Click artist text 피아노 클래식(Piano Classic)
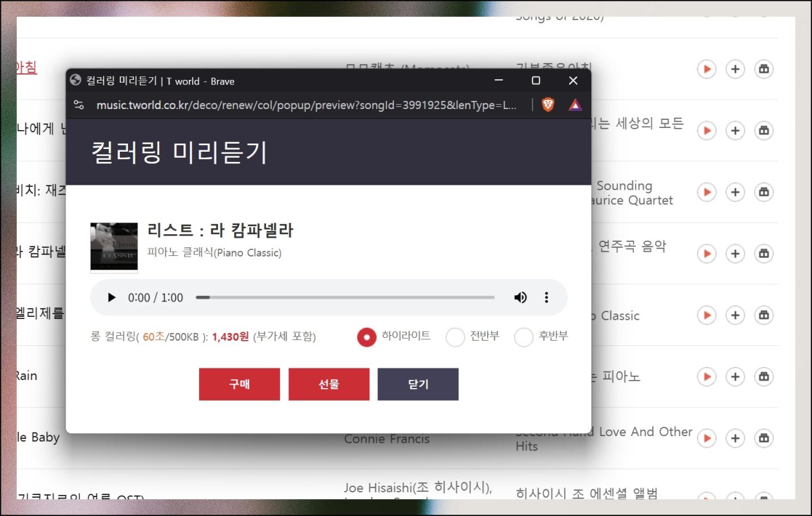 [215, 253]
